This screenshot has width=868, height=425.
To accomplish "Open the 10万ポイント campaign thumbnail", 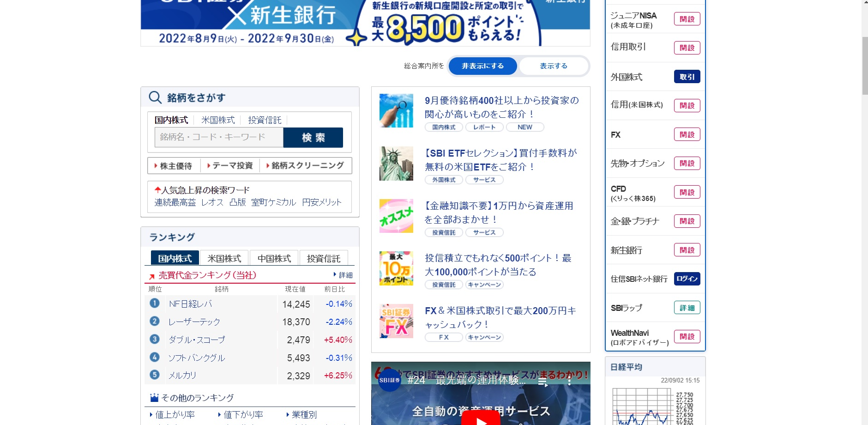I will 396,268.
